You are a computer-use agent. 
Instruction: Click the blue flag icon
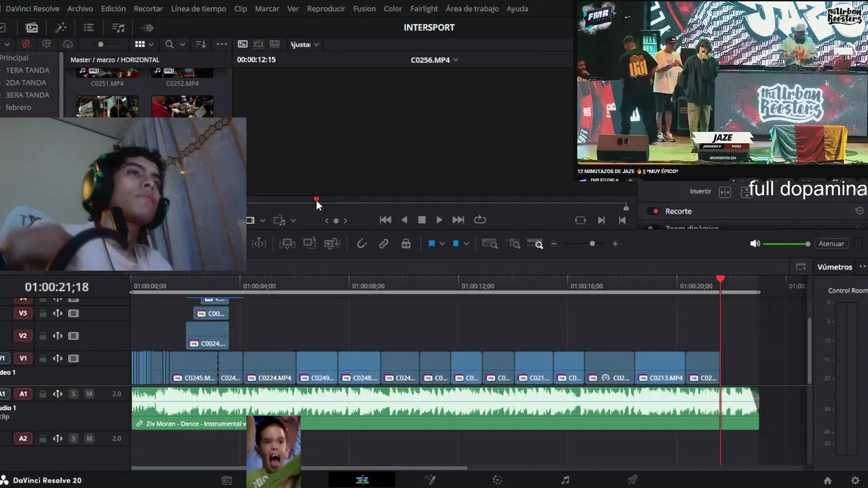point(431,244)
